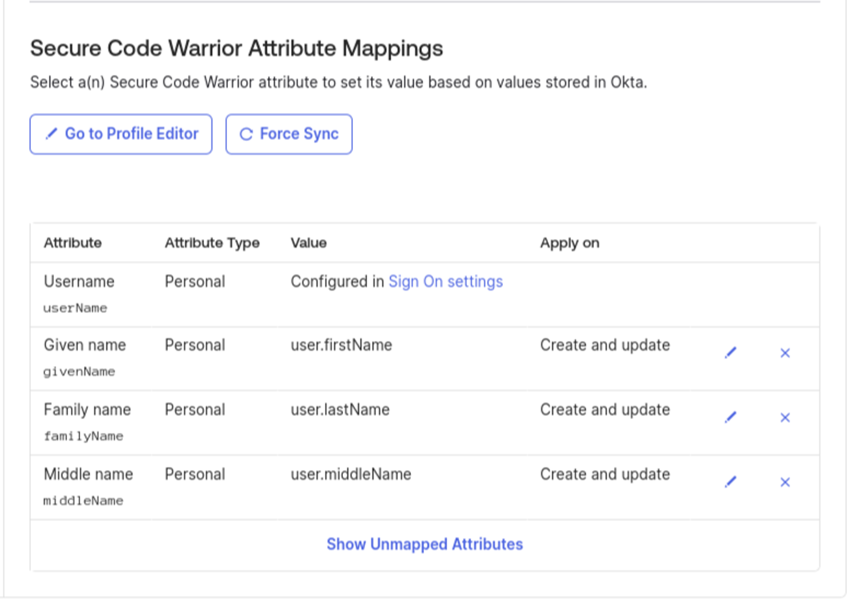Select the Family name attribute label
847x616 pixels.
(87, 409)
